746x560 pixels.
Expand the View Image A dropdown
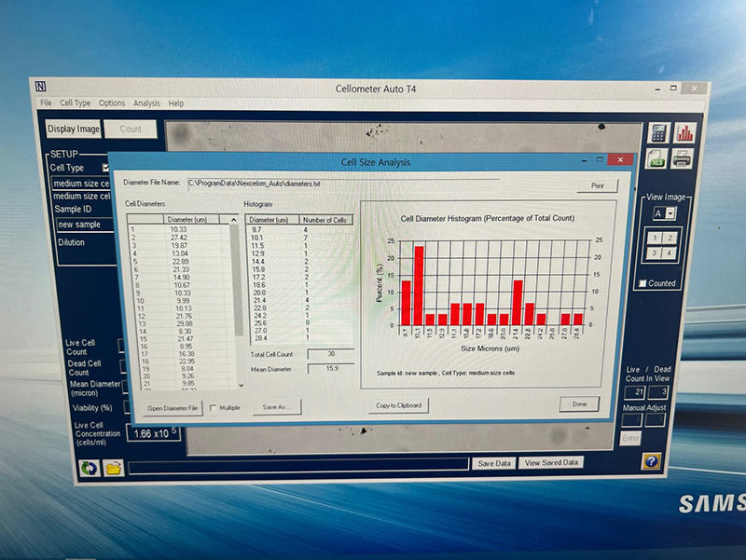670,213
